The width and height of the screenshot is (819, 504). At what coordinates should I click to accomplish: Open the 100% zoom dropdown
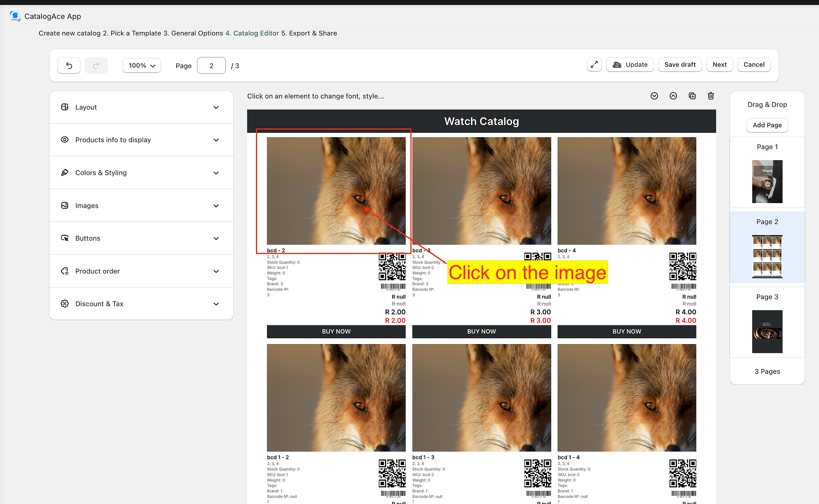click(142, 65)
